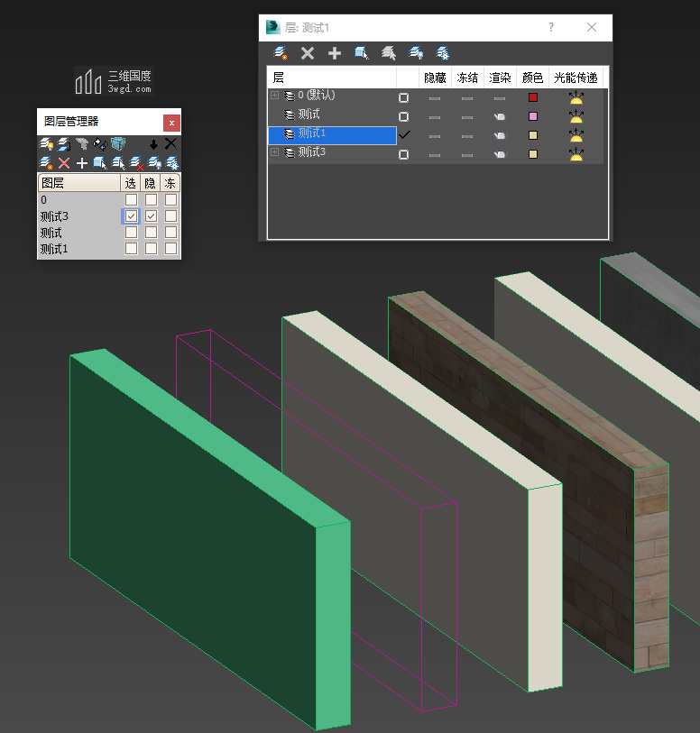Click the 光能传递 column header

click(576, 78)
